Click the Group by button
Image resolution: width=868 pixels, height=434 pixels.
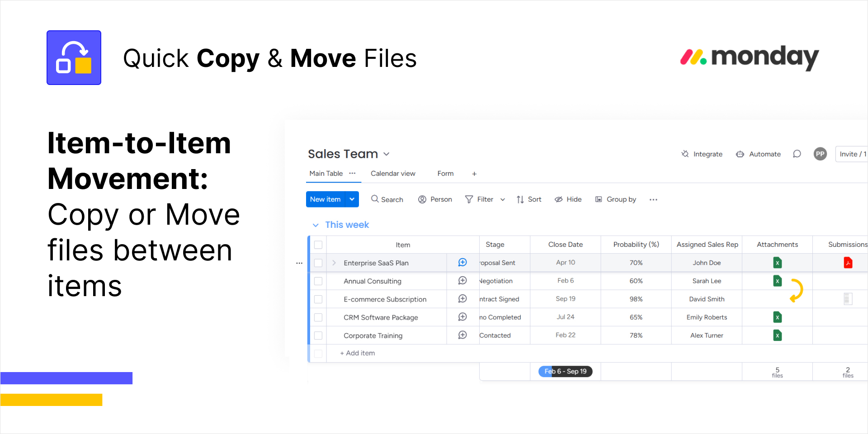click(x=616, y=199)
